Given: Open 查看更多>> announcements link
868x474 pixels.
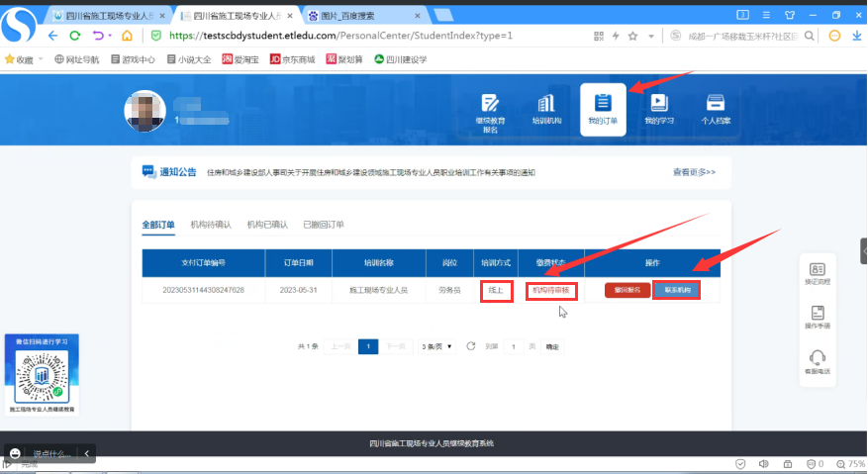Looking at the screenshot, I should 694,172.
